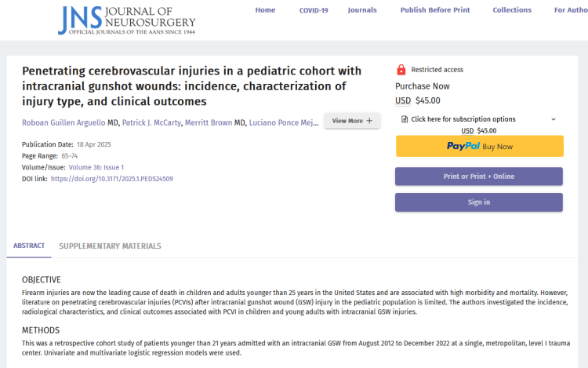The height and width of the screenshot is (368, 588).
Task: Open Volume 36: Issue 1 link
Action: 96,167
